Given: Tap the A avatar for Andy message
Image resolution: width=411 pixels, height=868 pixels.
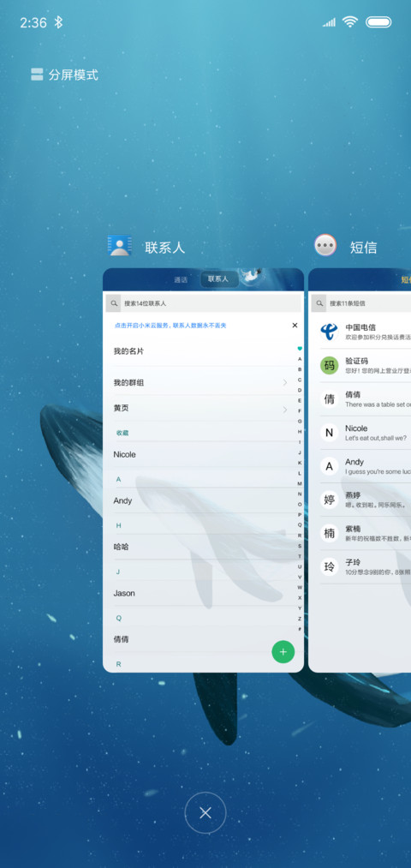Looking at the screenshot, I should [x=329, y=467].
